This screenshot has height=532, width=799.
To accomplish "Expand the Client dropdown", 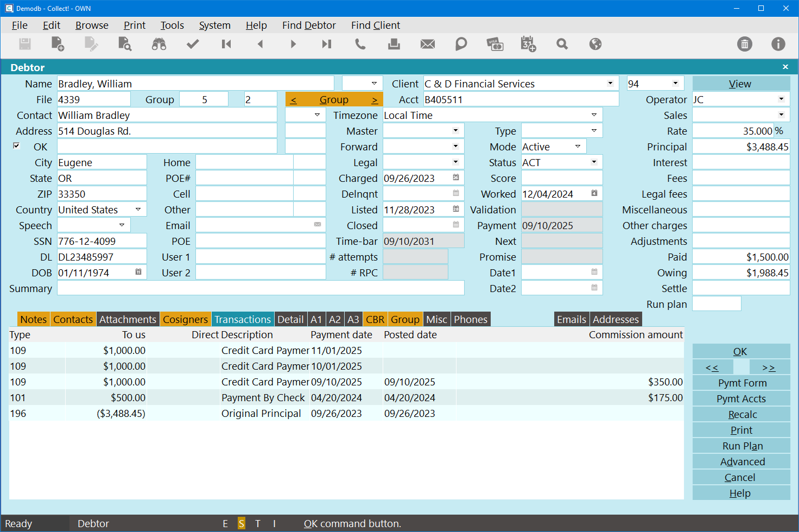I will pyautogui.click(x=610, y=84).
